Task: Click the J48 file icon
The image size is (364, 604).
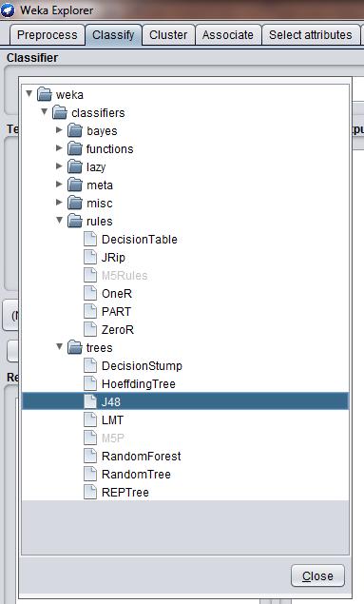Action: point(90,401)
